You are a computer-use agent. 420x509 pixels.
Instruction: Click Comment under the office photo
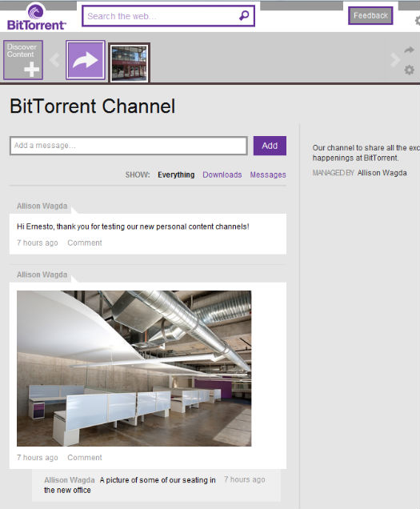85,458
